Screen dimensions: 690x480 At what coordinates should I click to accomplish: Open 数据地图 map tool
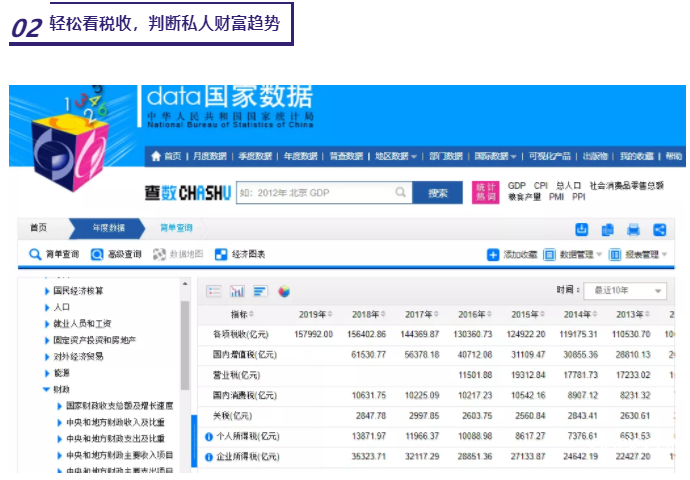178,254
